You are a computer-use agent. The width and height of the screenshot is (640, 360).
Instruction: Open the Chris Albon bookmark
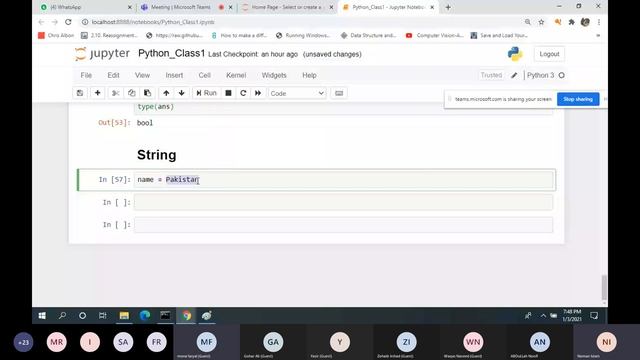56,36
